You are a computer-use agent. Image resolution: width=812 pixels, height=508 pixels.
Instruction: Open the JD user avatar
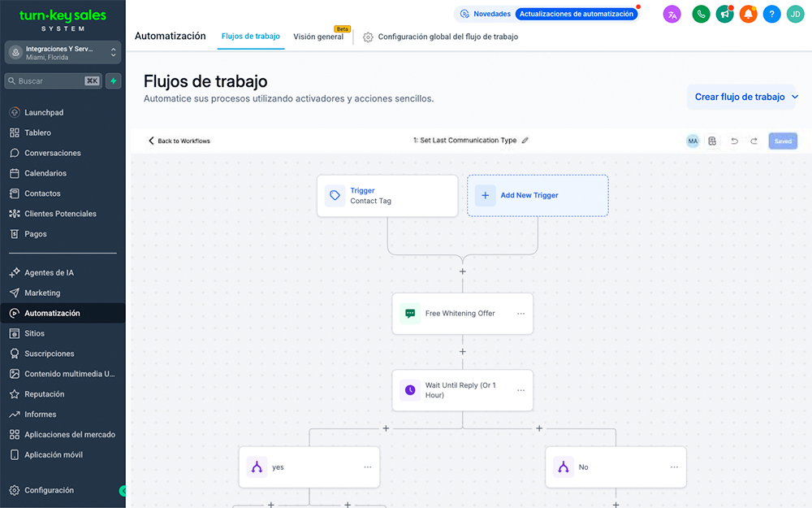click(x=795, y=15)
